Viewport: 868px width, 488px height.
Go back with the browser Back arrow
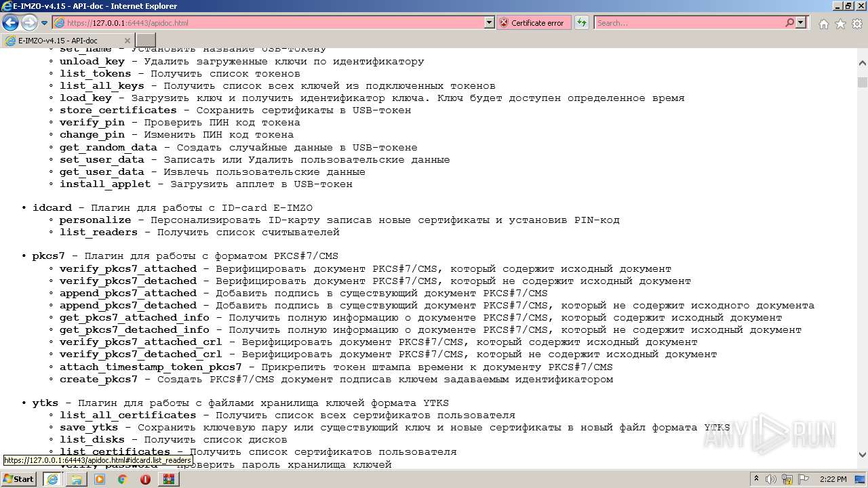click(11, 23)
